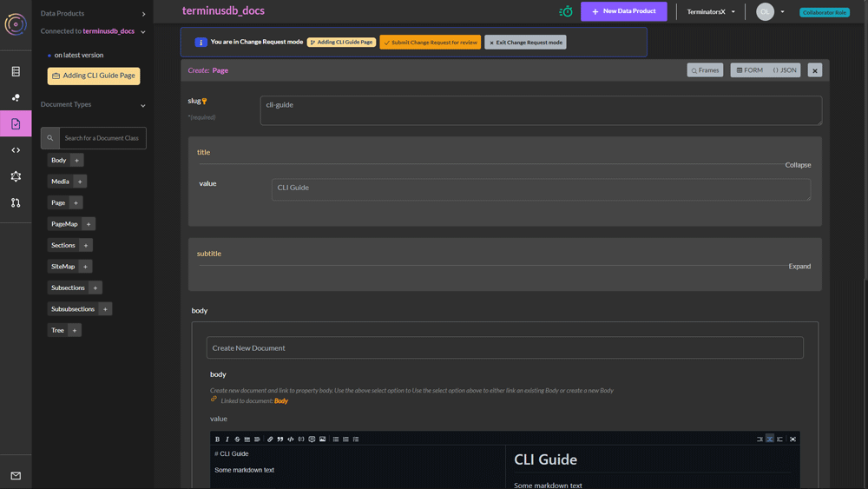This screenshot has width=868, height=489.
Task: Open the mail feedback icon
Action: 16,476
